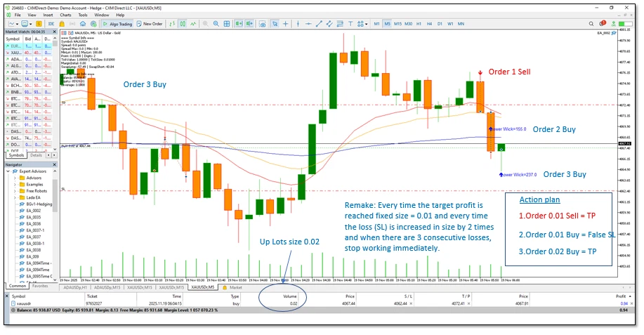The image size is (644, 335).
Task: Expand the Free Robots folder
Action: tap(15, 191)
